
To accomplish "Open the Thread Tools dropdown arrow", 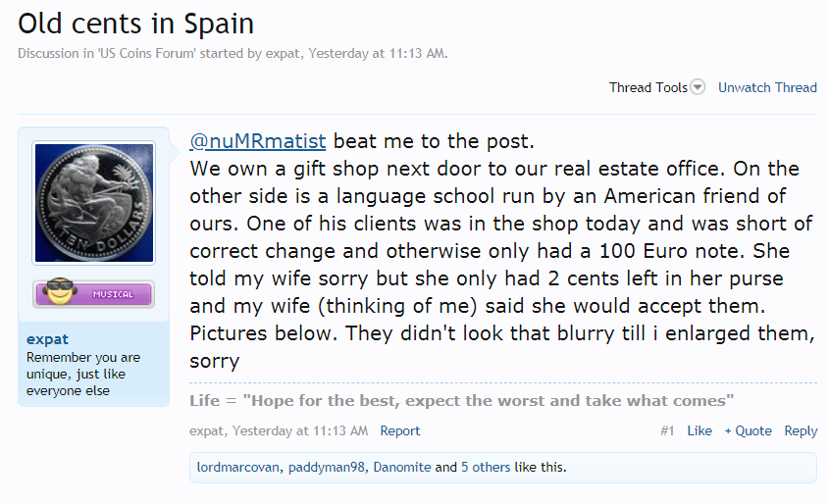I will (x=698, y=86).
